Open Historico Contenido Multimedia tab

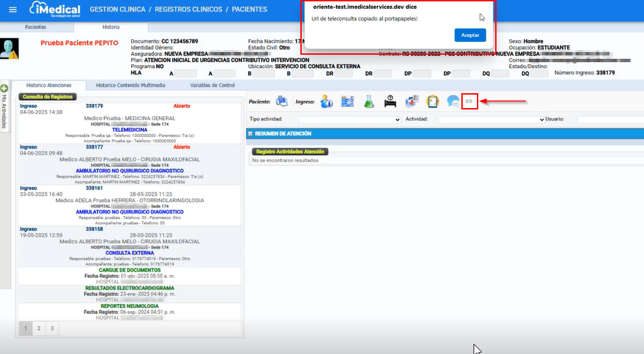[130, 85]
